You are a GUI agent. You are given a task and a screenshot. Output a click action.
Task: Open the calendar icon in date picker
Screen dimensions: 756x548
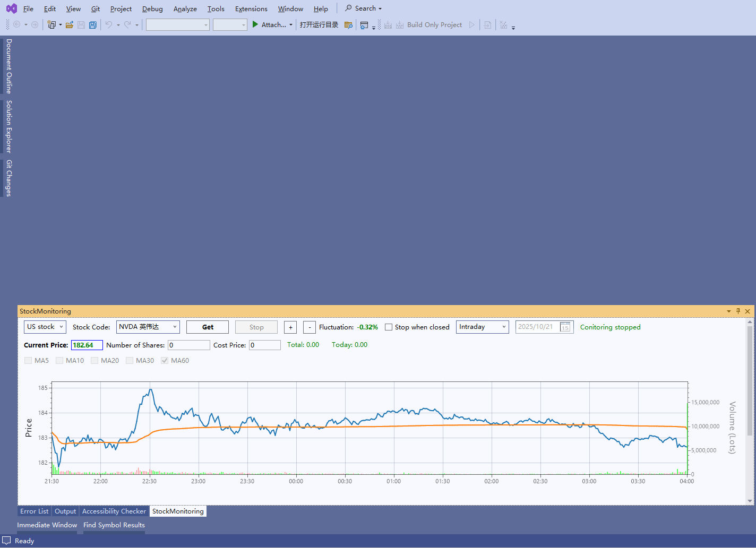565,327
